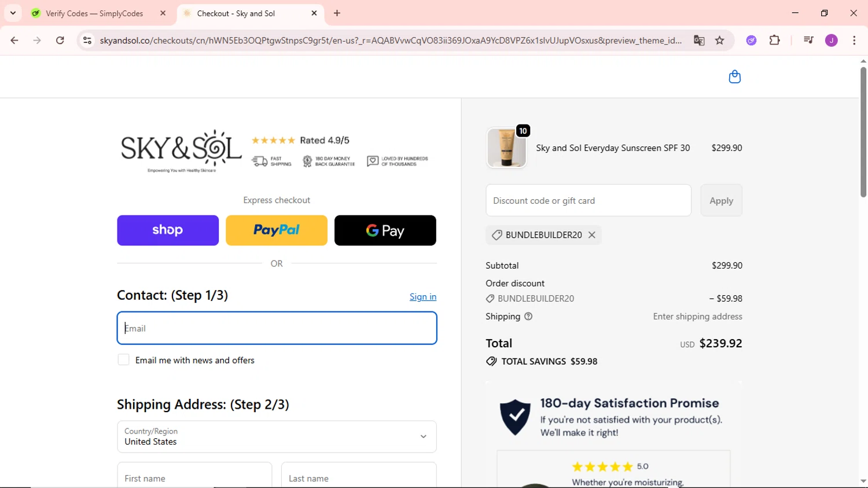The width and height of the screenshot is (868, 488).
Task: Click the Last name field
Action: pos(359,476)
